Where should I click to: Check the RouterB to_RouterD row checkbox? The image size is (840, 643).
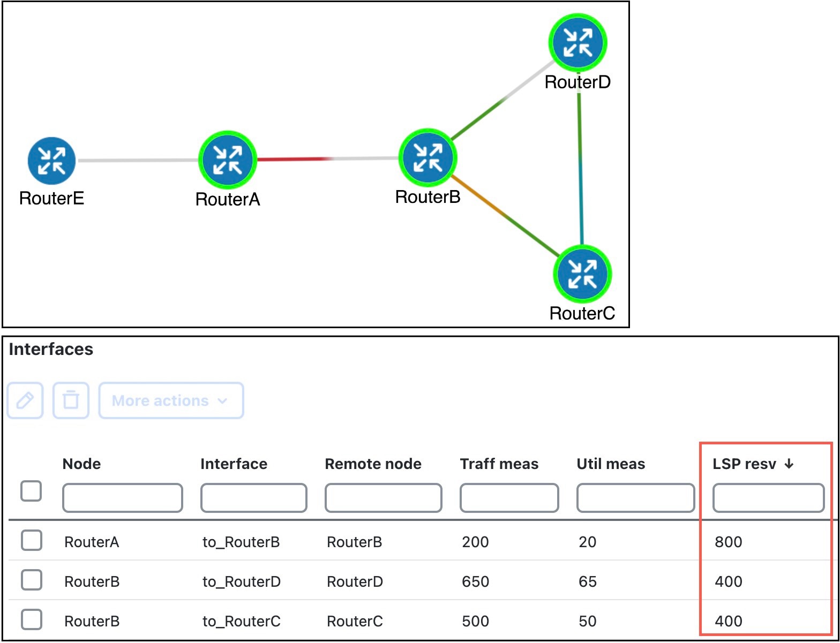click(x=32, y=580)
